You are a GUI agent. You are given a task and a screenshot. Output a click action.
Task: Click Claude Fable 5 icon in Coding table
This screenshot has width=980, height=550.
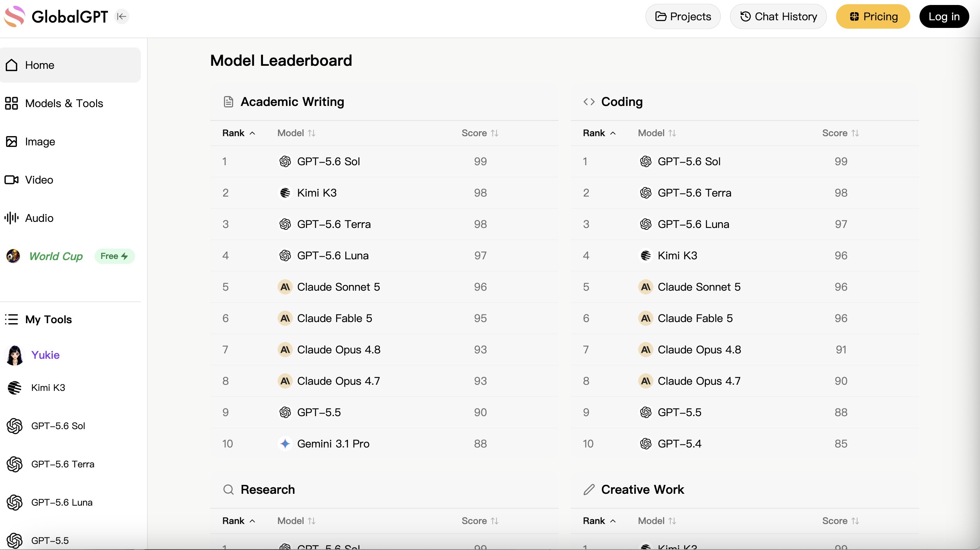[645, 318]
